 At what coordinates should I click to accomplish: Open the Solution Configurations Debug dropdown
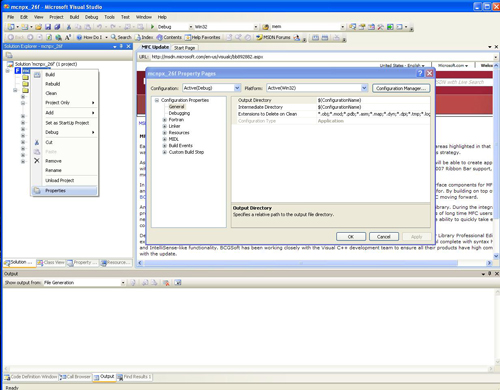[175, 27]
